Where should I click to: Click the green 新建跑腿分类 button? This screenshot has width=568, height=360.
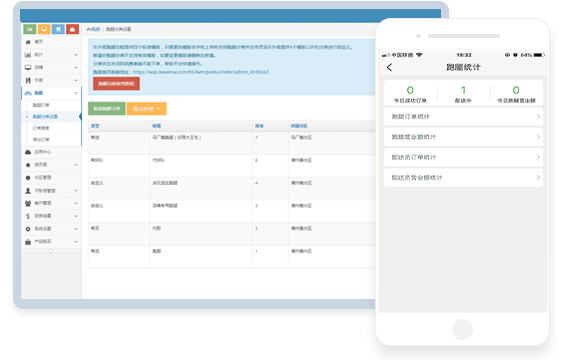(107, 109)
